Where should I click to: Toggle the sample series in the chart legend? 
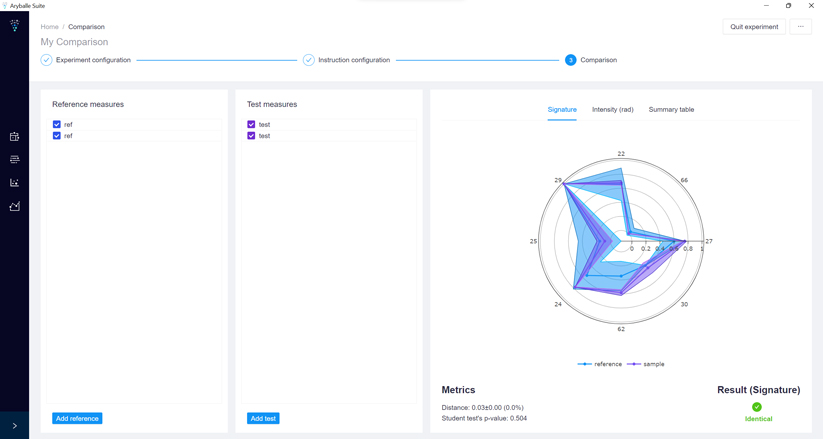[646, 364]
